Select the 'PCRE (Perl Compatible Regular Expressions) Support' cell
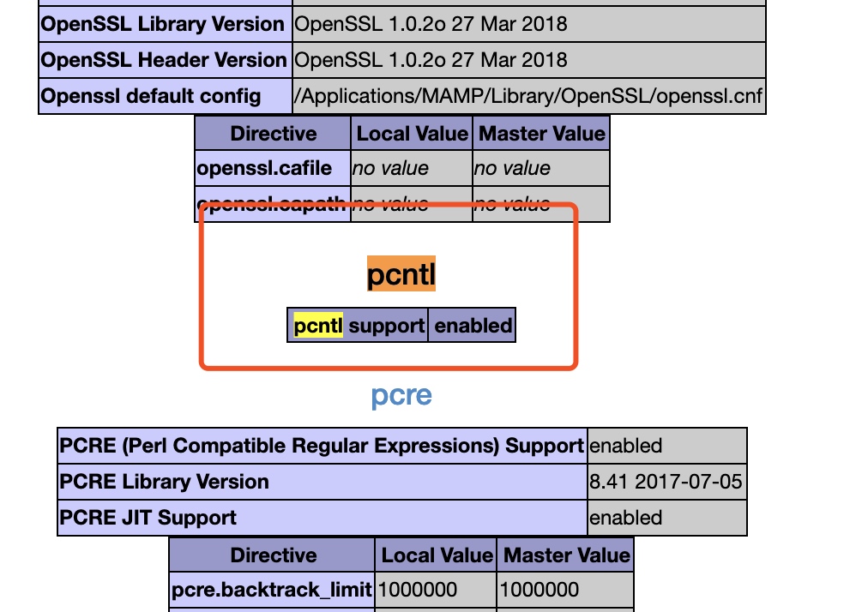 [x=322, y=446]
